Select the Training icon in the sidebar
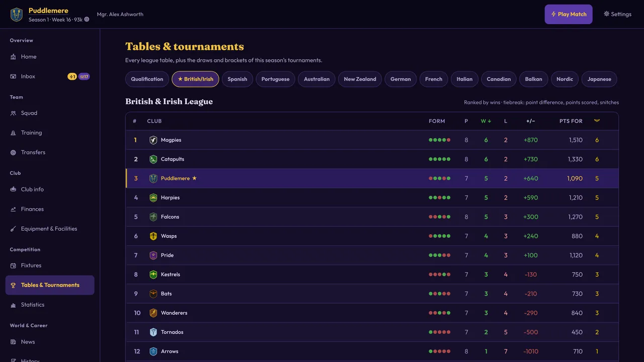644x362 pixels. (x=13, y=133)
